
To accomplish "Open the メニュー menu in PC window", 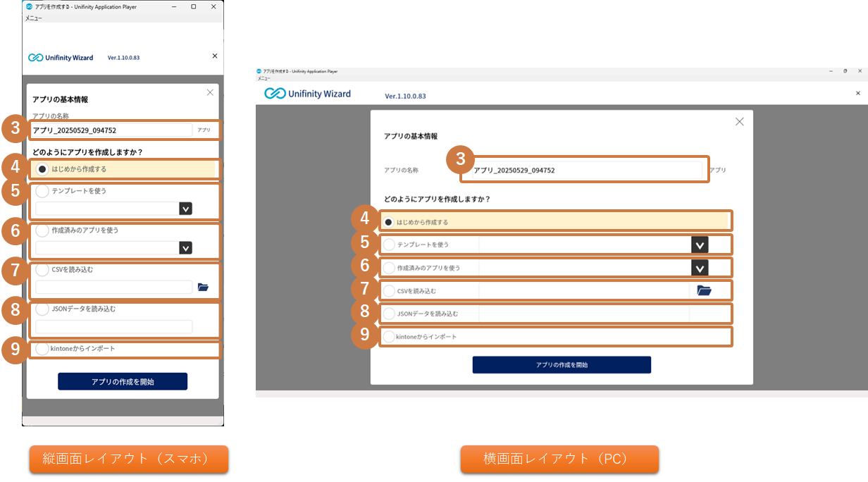I will (263, 78).
